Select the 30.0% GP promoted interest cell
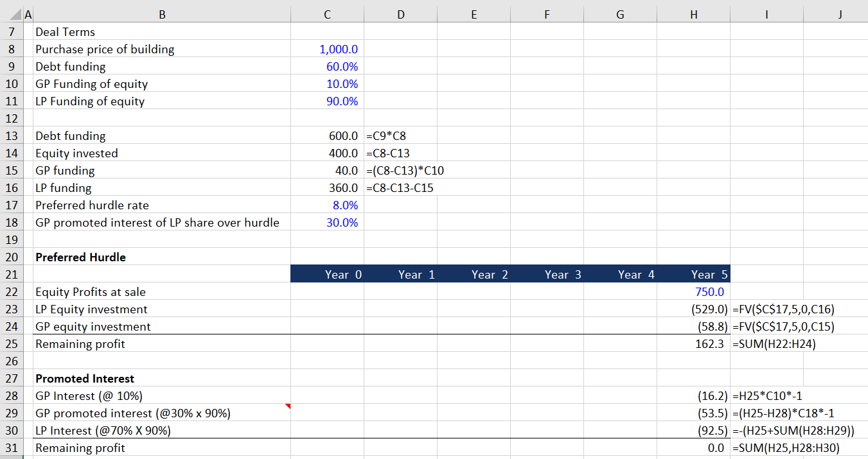Screen dimensions: 868x459 point(342,223)
